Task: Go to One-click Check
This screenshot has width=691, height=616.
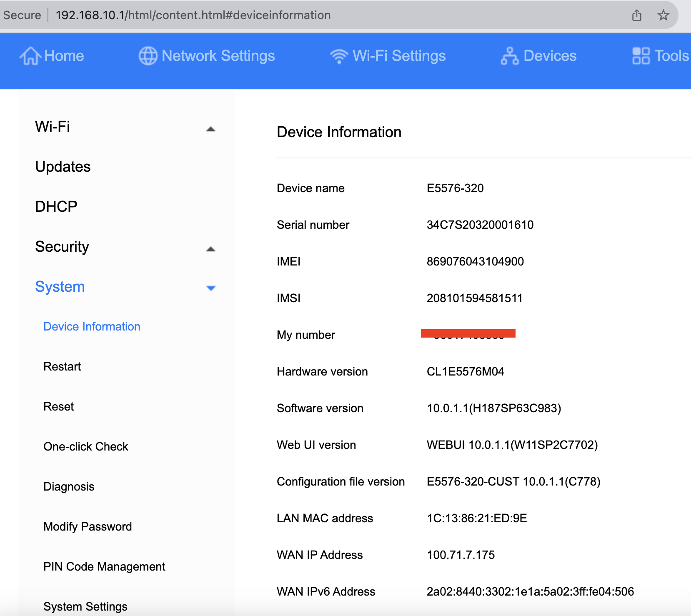Action: 85,447
